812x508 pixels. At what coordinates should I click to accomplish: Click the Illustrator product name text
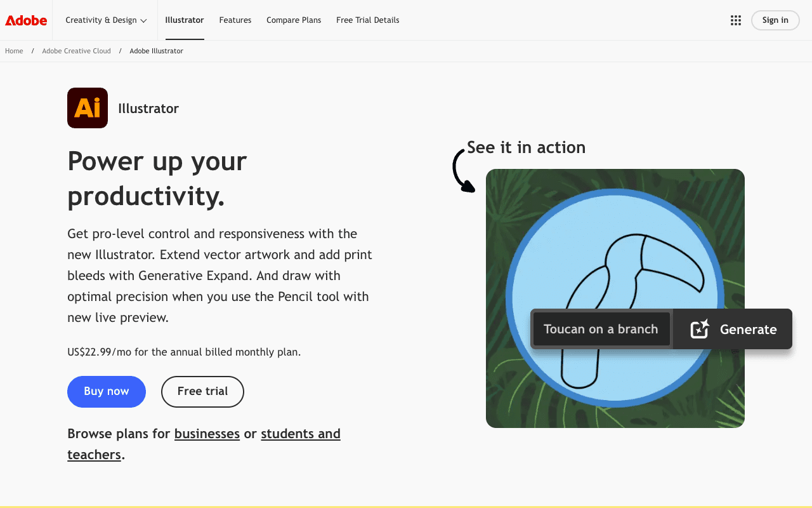[148, 109]
